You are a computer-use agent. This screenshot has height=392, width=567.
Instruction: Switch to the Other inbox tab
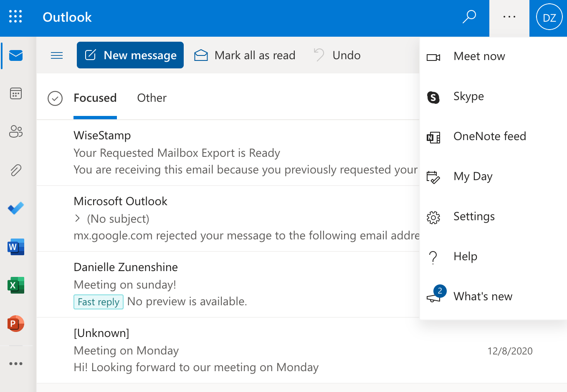point(152,98)
